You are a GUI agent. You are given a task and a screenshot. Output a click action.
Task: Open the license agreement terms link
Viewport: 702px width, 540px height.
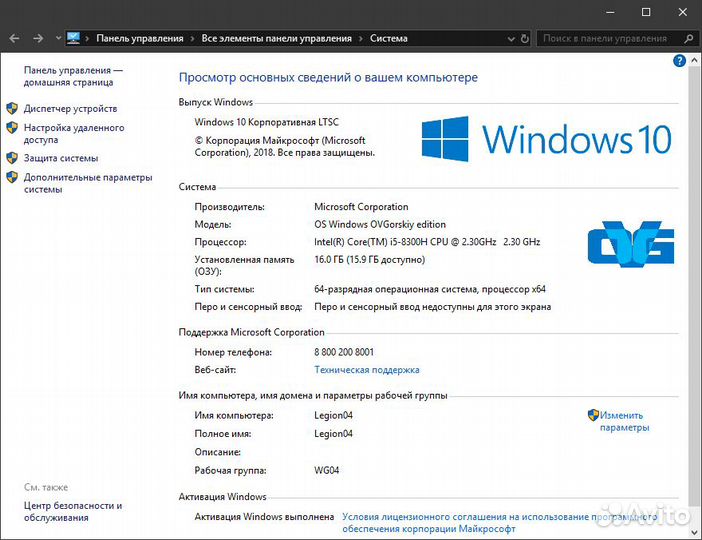pos(499,523)
